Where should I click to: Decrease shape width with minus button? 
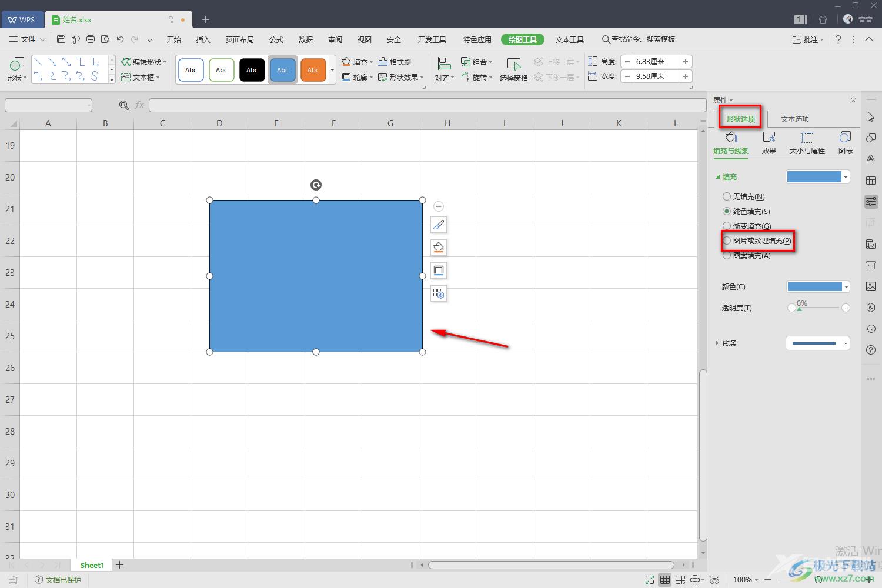(628, 76)
